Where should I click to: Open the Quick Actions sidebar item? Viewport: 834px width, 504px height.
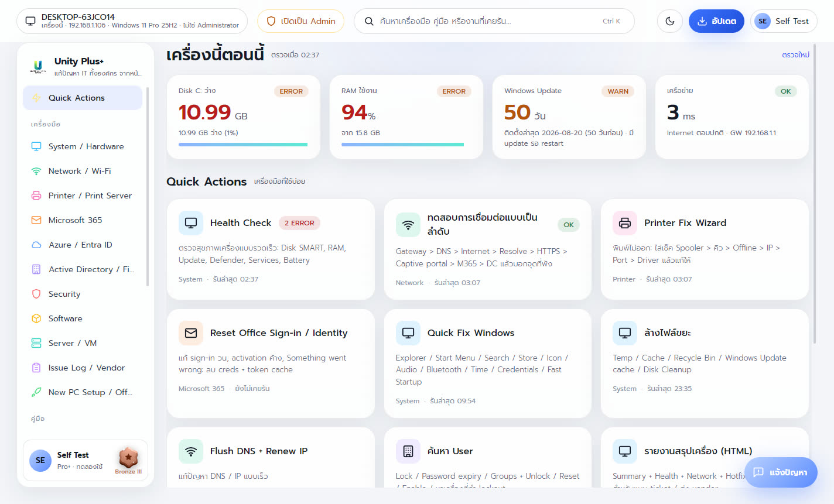(x=83, y=98)
